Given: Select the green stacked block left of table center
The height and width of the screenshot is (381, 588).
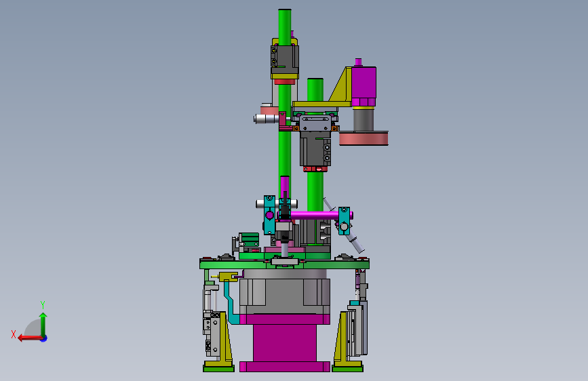Looking at the screenshot, I should pyautogui.click(x=250, y=239).
